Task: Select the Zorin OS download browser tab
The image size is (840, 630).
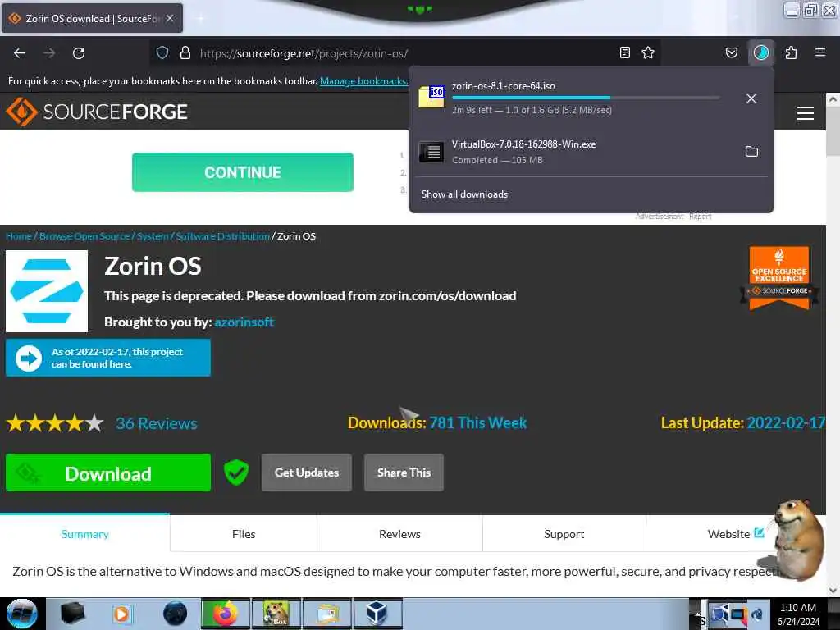Action: click(92, 18)
